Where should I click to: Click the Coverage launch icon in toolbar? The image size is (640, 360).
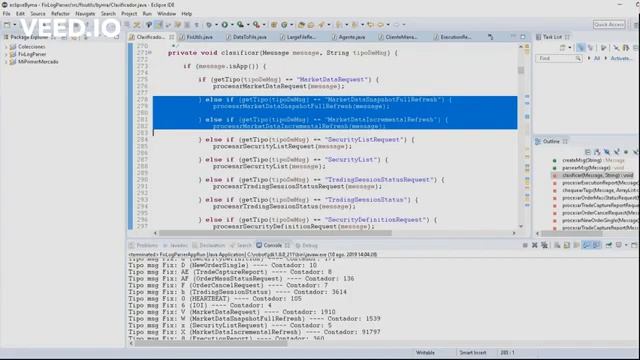[x=240, y=24]
